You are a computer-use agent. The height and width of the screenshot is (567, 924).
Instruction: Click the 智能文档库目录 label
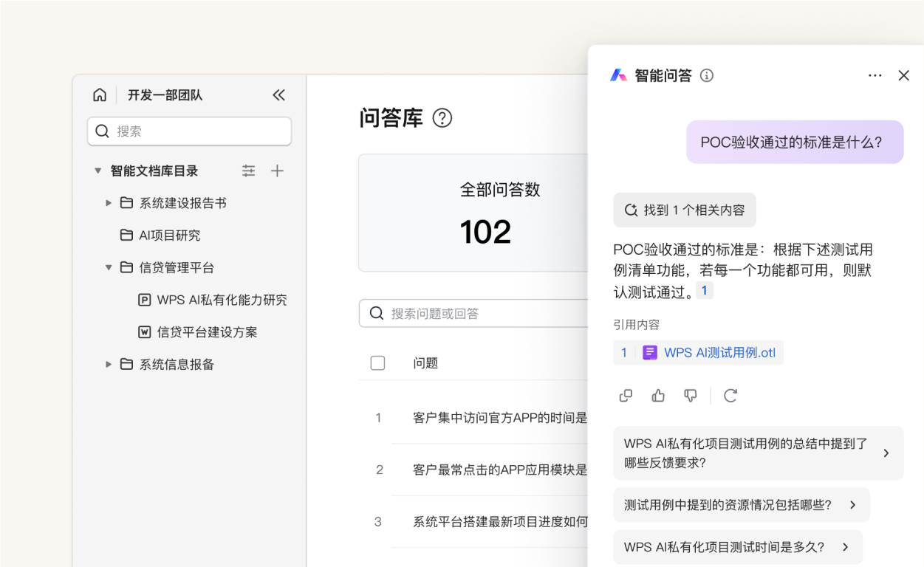coord(154,171)
